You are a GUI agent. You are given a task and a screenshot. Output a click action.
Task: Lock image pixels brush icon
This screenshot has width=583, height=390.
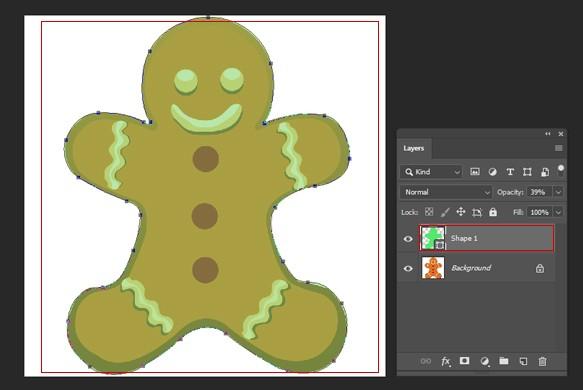point(445,212)
